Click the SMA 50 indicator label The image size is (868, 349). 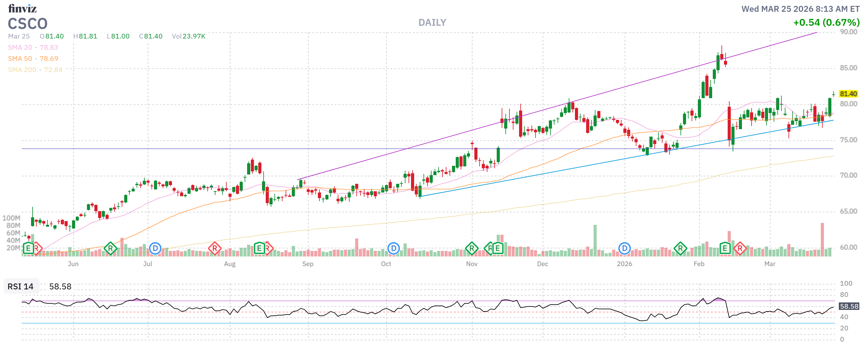tap(20, 59)
